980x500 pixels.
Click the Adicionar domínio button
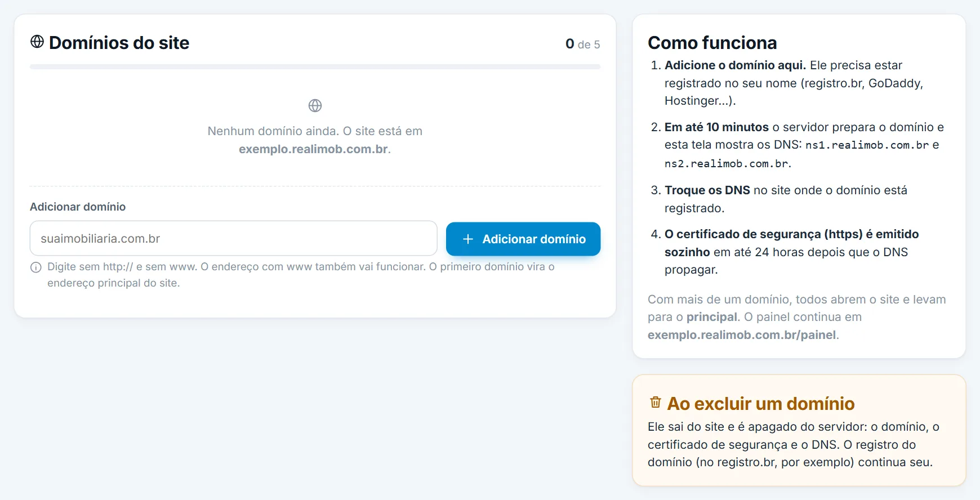[523, 239]
